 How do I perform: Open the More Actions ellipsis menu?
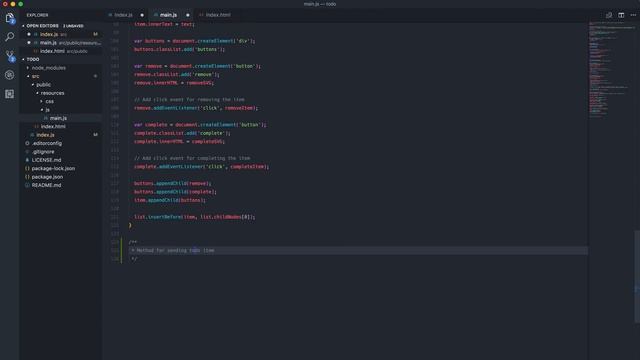[x=633, y=15]
